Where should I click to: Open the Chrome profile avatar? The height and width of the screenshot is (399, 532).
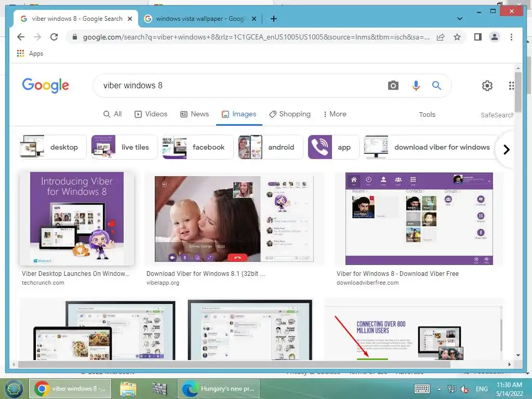pyautogui.click(x=495, y=37)
